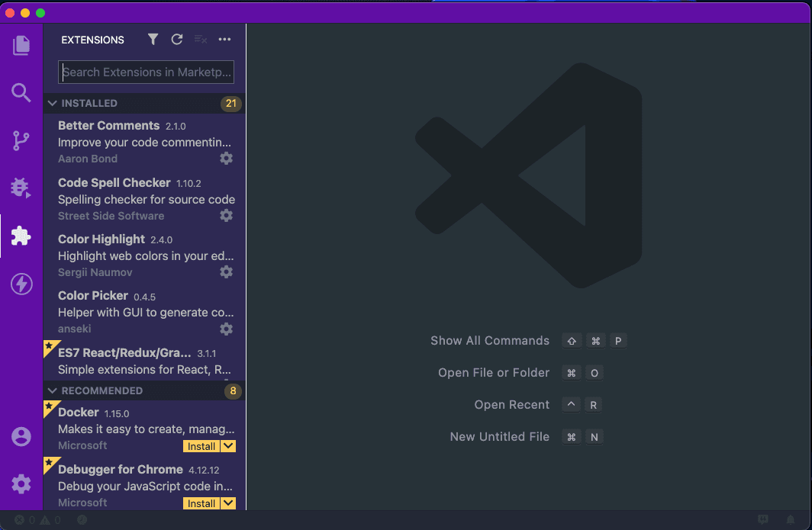The image size is (812, 530).
Task: Select the Code Spell Checker extension
Action: [x=137, y=198]
